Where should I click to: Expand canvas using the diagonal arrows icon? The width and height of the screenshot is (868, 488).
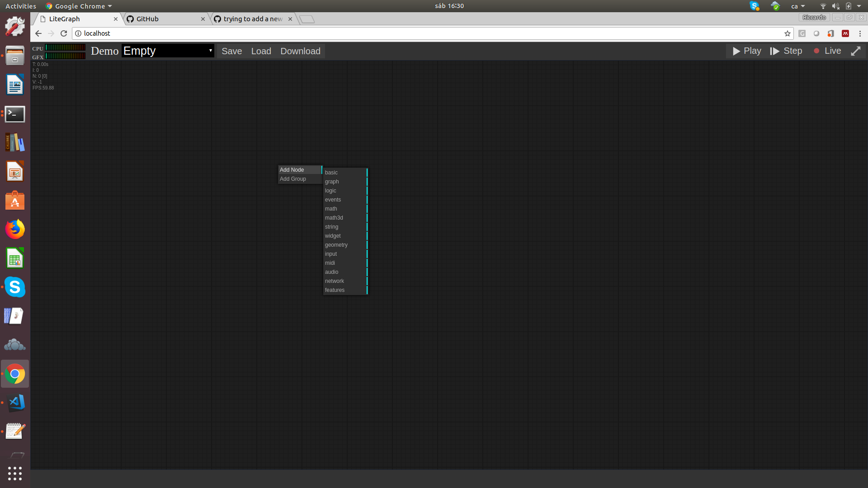pyautogui.click(x=856, y=51)
